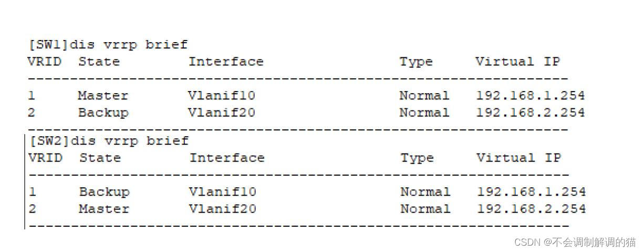Image resolution: width=644 pixels, height=252 pixels.
Task: Click the VRID header in SW1 output
Action: [44, 62]
